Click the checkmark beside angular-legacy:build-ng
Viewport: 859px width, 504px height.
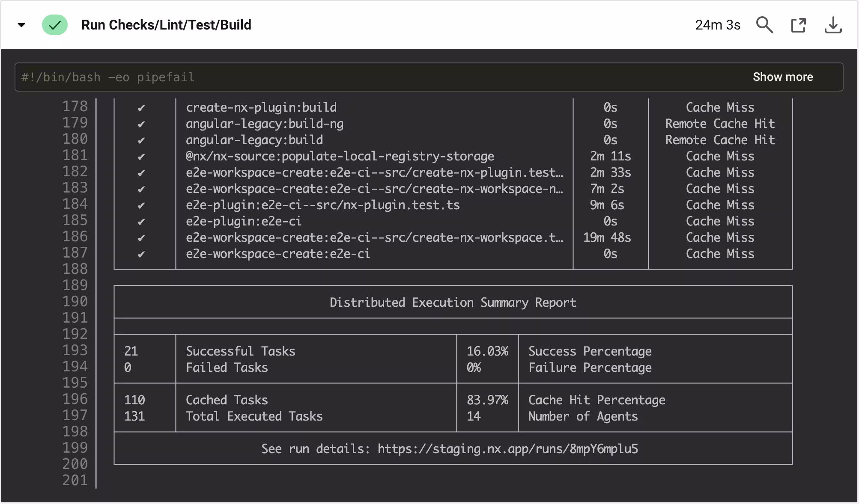pos(141,124)
